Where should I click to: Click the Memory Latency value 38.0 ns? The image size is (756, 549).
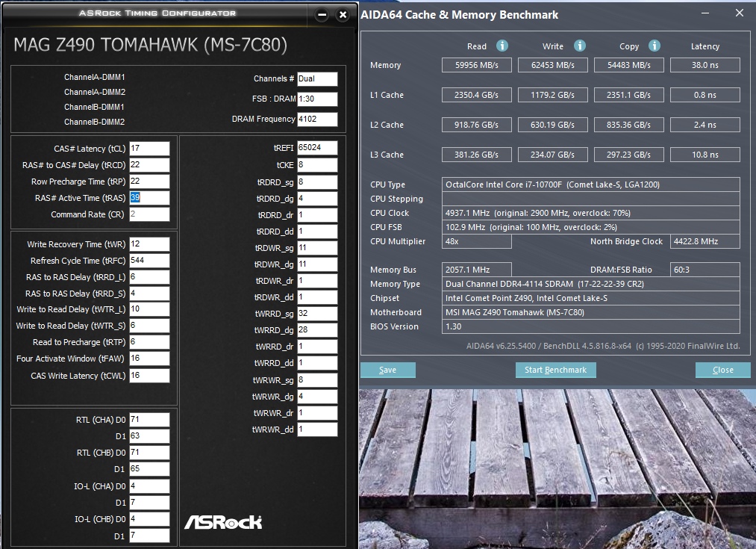pyautogui.click(x=705, y=65)
